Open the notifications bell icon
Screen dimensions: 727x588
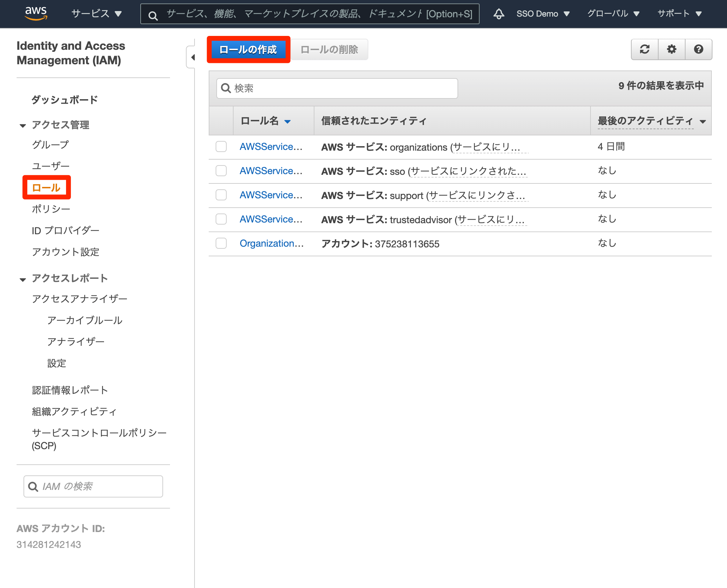(x=498, y=14)
